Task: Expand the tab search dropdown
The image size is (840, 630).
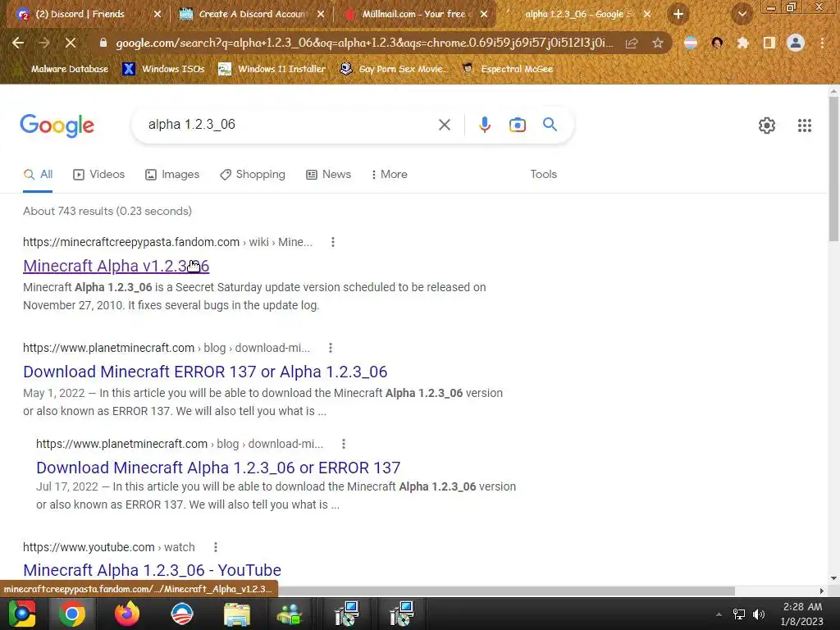Action: click(x=742, y=15)
